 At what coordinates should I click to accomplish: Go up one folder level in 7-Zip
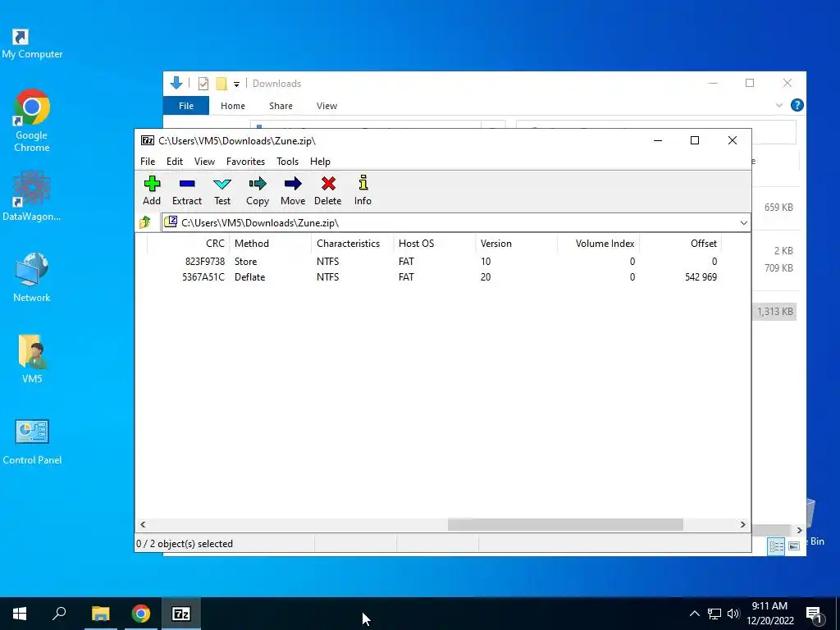click(145, 222)
